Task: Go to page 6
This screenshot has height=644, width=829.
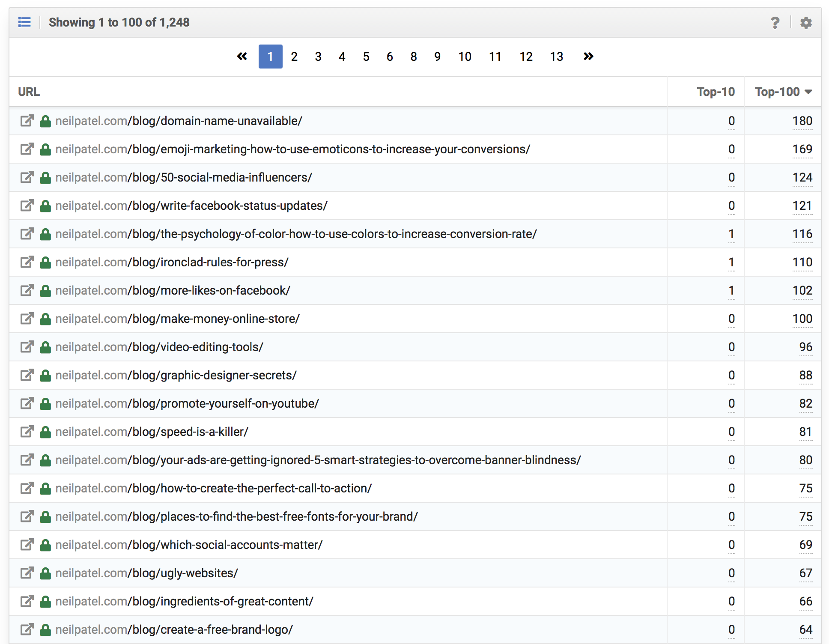Action: (390, 57)
